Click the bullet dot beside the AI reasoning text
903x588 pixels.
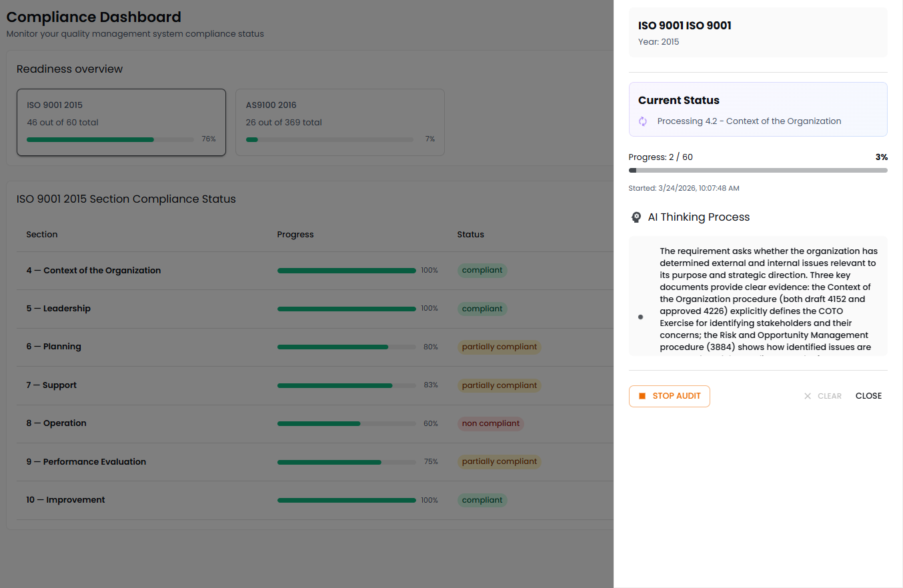coord(641,317)
